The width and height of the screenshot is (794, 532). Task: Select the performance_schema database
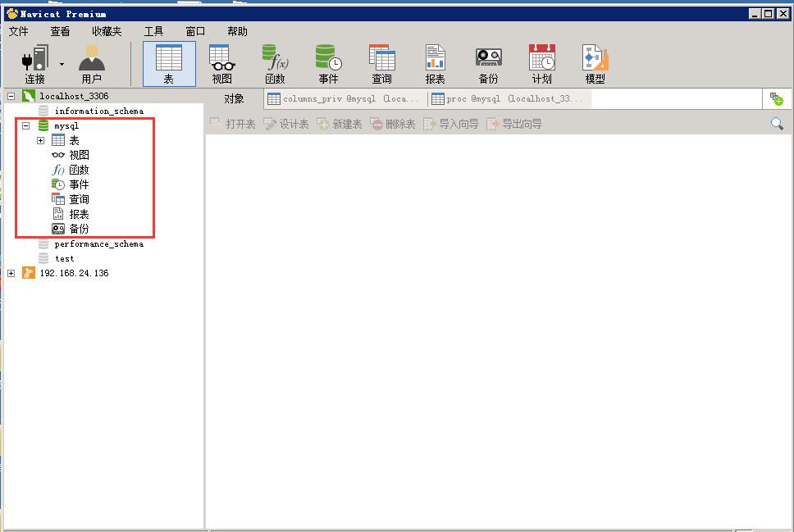[x=98, y=244]
